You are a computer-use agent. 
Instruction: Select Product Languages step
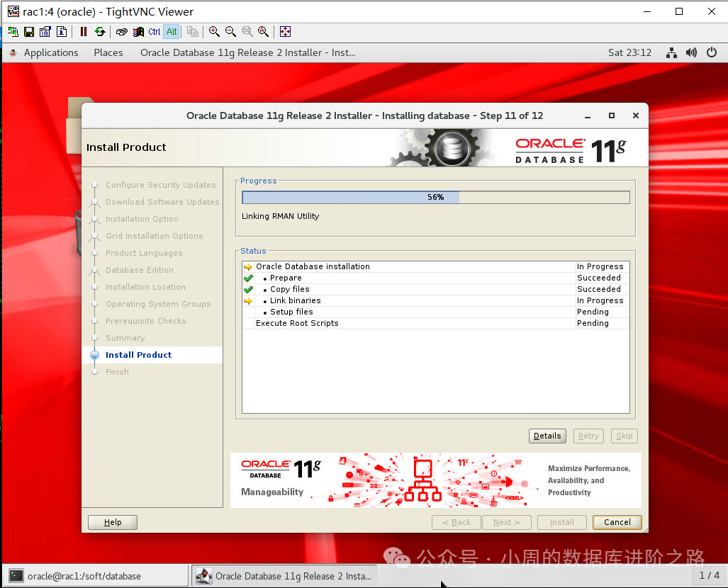[x=144, y=253]
